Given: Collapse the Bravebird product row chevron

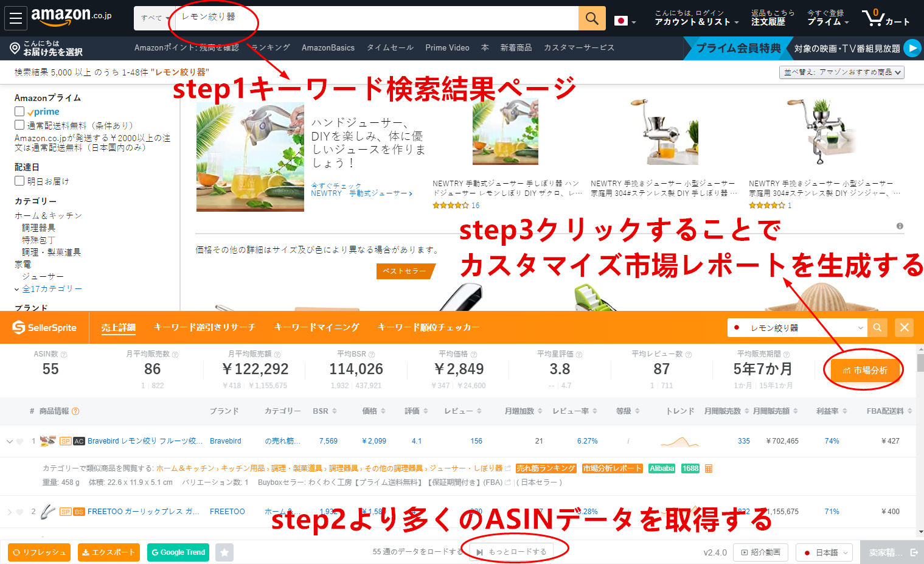Looking at the screenshot, I should click(x=9, y=442).
